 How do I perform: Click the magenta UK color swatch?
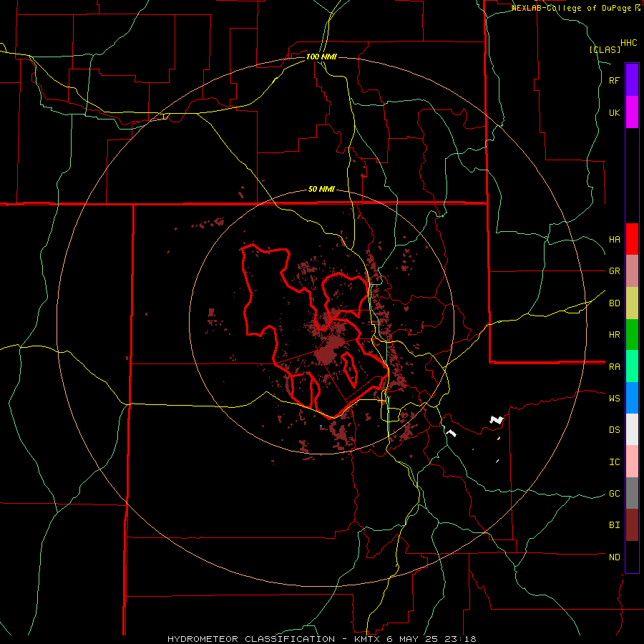point(632,112)
